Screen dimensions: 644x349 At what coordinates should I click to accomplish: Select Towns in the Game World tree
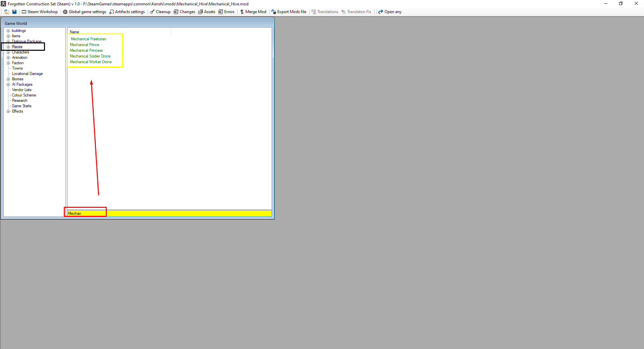(x=17, y=68)
